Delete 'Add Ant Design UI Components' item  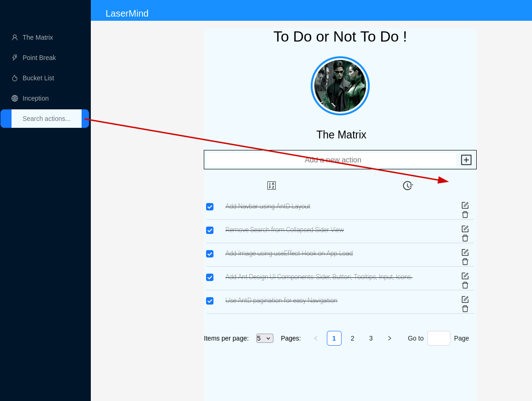pyautogui.click(x=465, y=285)
